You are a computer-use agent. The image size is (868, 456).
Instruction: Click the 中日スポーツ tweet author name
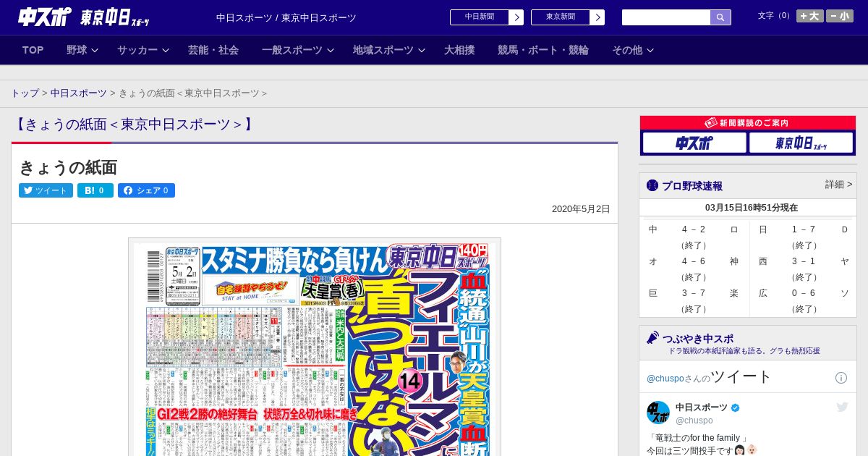(702, 408)
